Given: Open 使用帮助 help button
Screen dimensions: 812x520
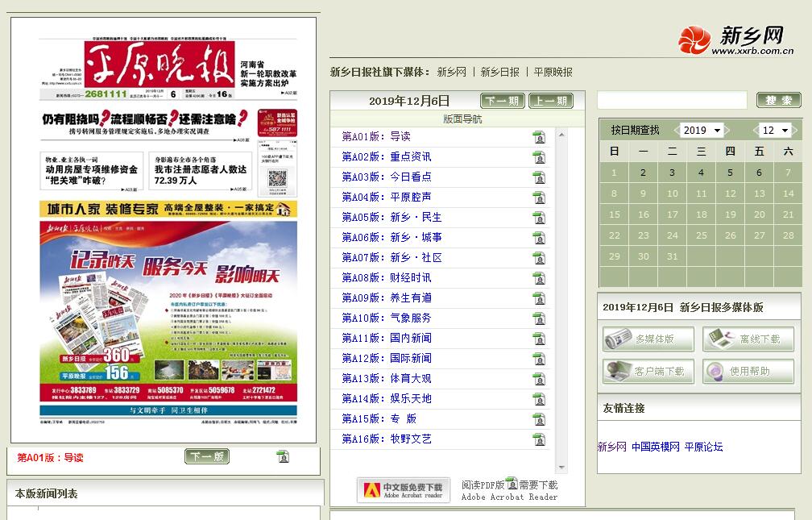Looking at the screenshot, I should (748, 372).
